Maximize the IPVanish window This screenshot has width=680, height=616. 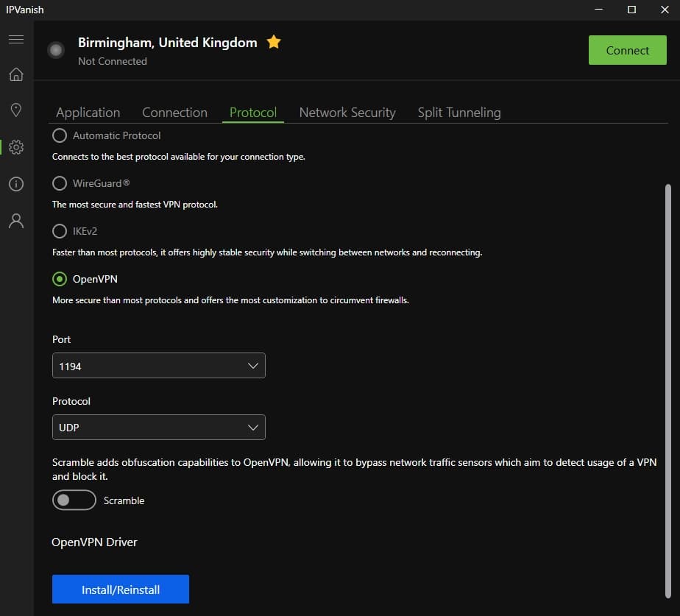point(631,10)
